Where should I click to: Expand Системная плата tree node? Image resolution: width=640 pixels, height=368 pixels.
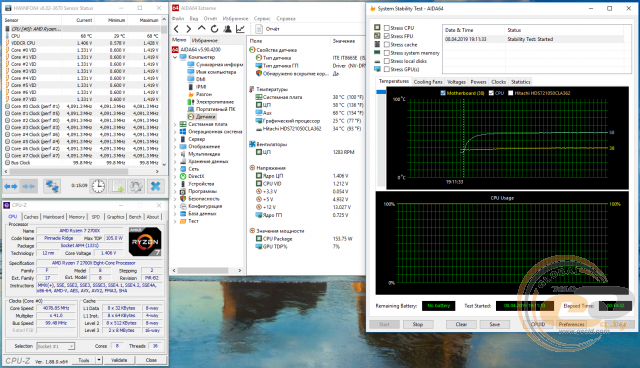(176, 124)
